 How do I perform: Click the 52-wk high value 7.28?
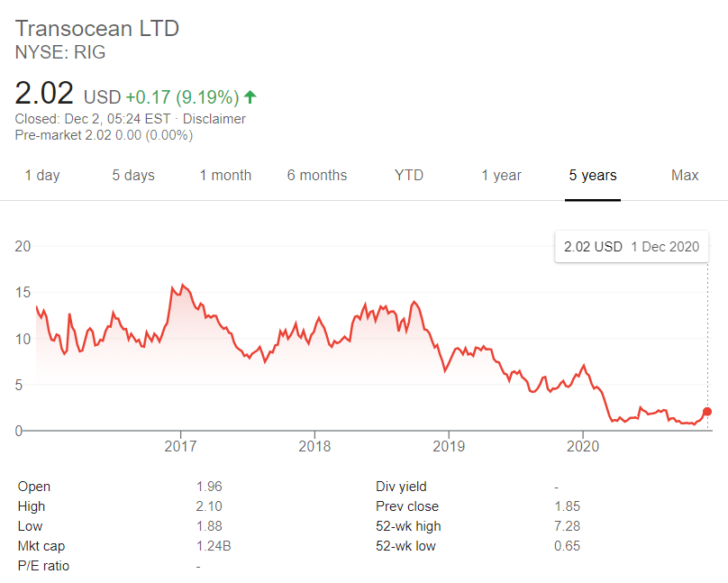tap(568, 526)
